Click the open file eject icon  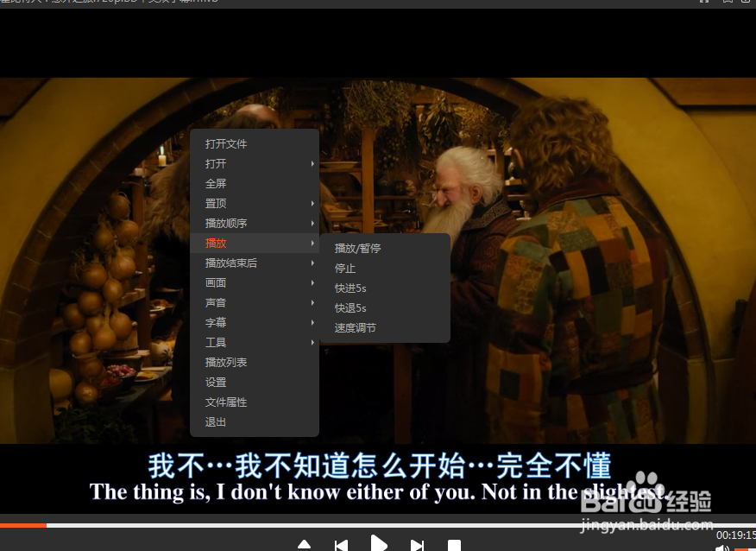pyautogui.click(x=305, y=545)
